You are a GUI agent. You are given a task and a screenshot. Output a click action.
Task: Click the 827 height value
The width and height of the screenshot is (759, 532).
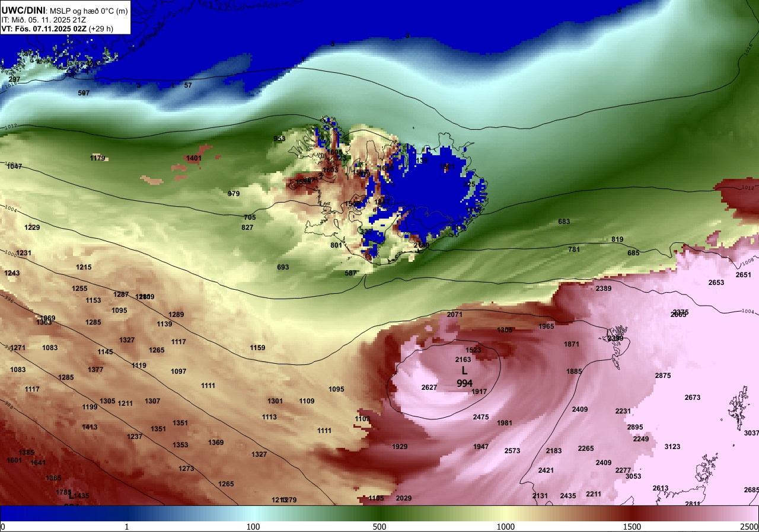(247, 227)
